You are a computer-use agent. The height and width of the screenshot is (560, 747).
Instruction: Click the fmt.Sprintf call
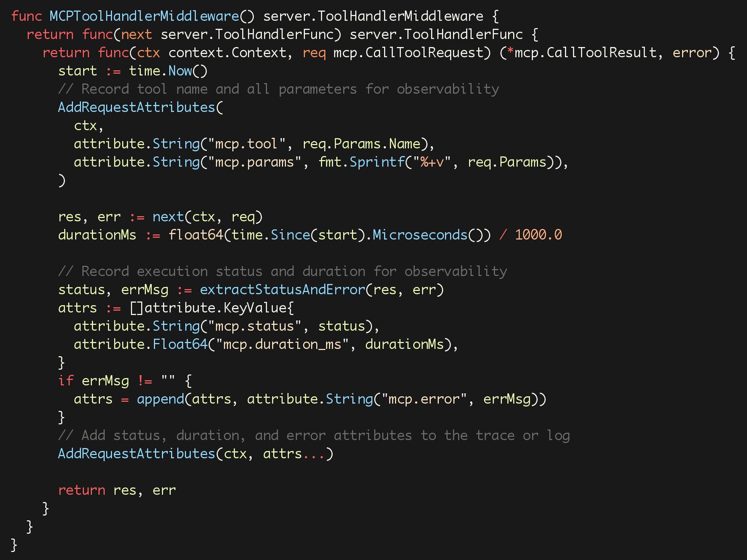tap(361, 162)
